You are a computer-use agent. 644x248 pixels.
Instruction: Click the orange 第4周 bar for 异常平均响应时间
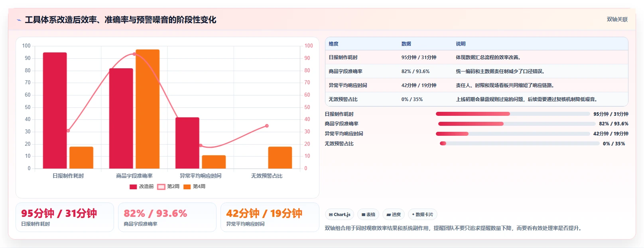click(214, 162)
